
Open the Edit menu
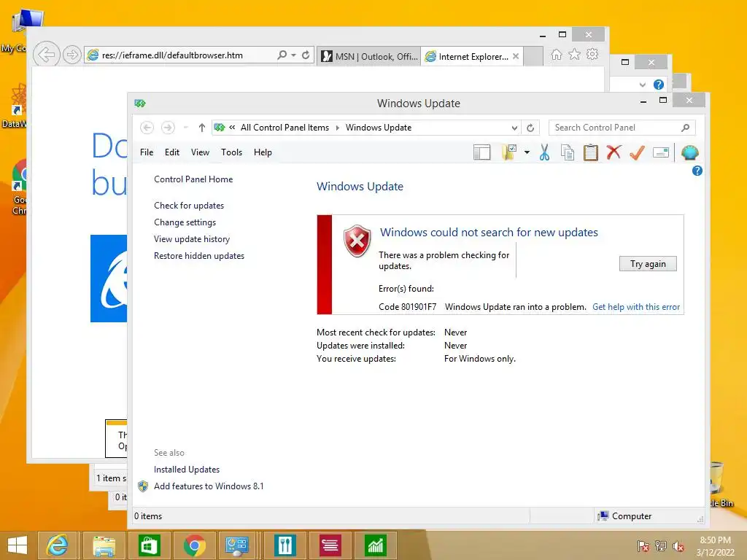[x=172, y=152]
